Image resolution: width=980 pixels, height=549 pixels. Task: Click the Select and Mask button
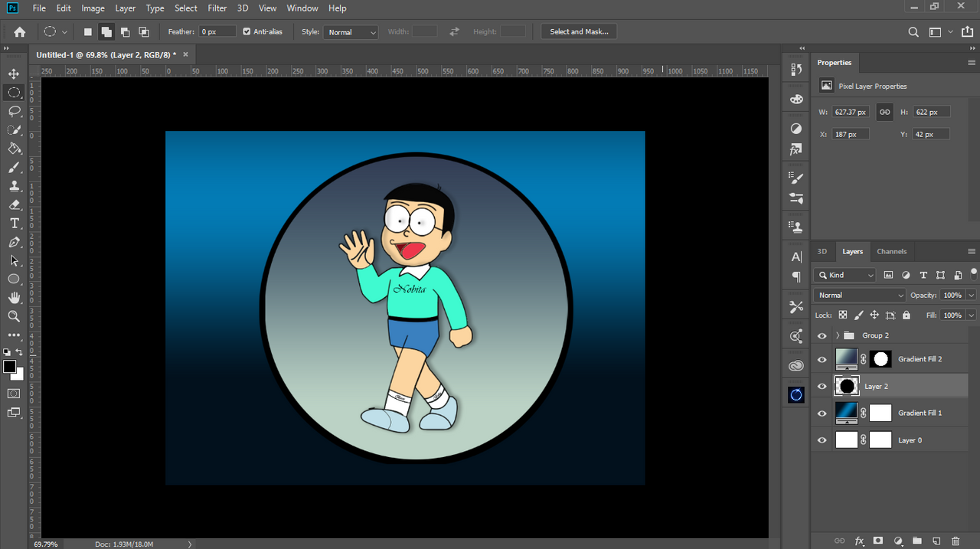point(579,31)
